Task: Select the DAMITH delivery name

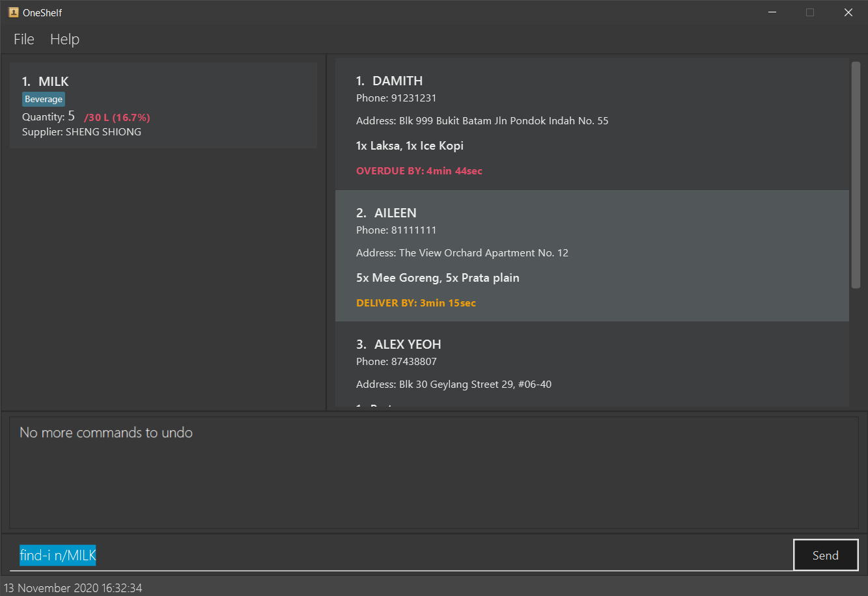Action: click(x=397, y=81)
